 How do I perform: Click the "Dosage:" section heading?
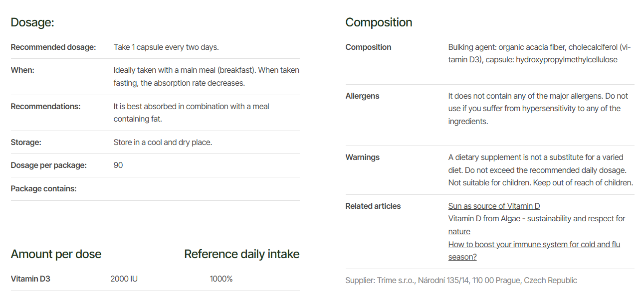(32, 22)
